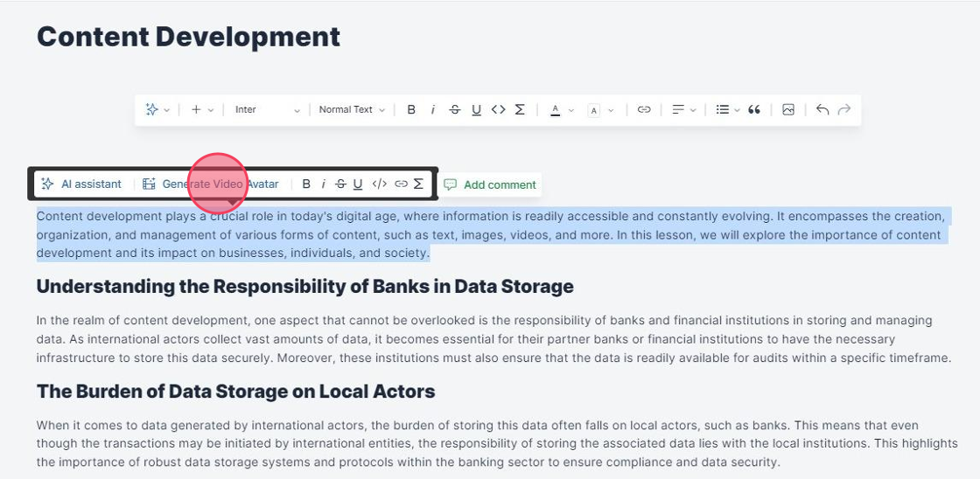Screen dimensions: 980x479
Task: Click the Add comment button
Action: pos(490,185)
